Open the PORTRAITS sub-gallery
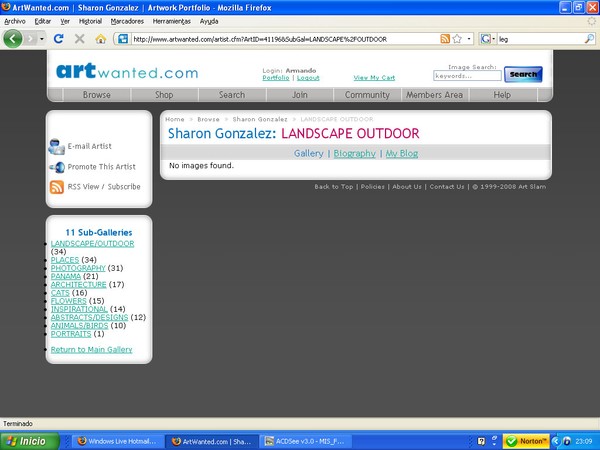Viewport: 600px width, 450px height. point(71,334)
